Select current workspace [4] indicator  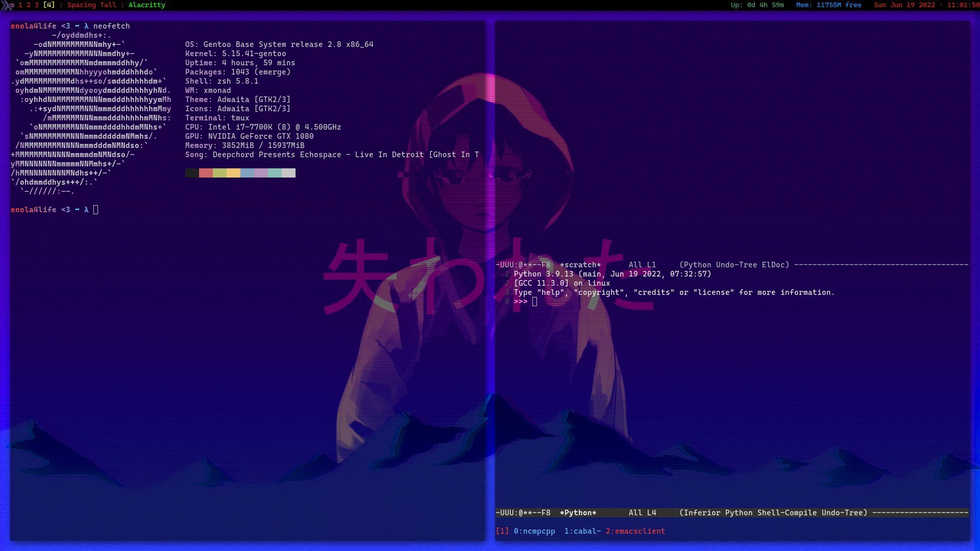click(49, 5)
